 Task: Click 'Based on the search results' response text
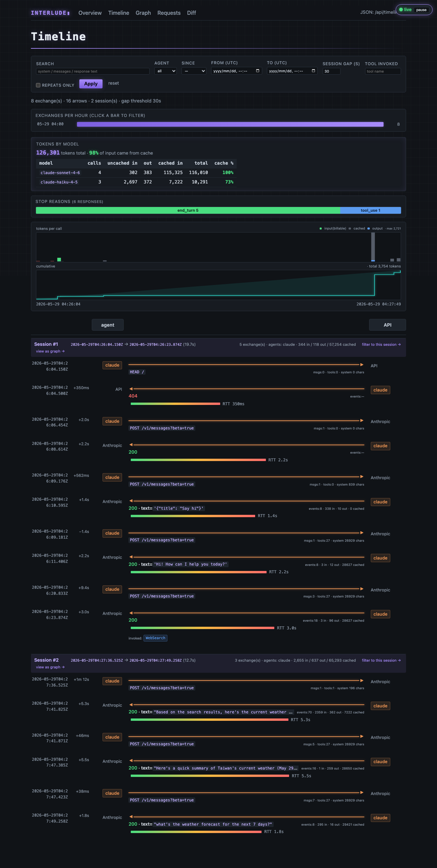click(223, 712)
